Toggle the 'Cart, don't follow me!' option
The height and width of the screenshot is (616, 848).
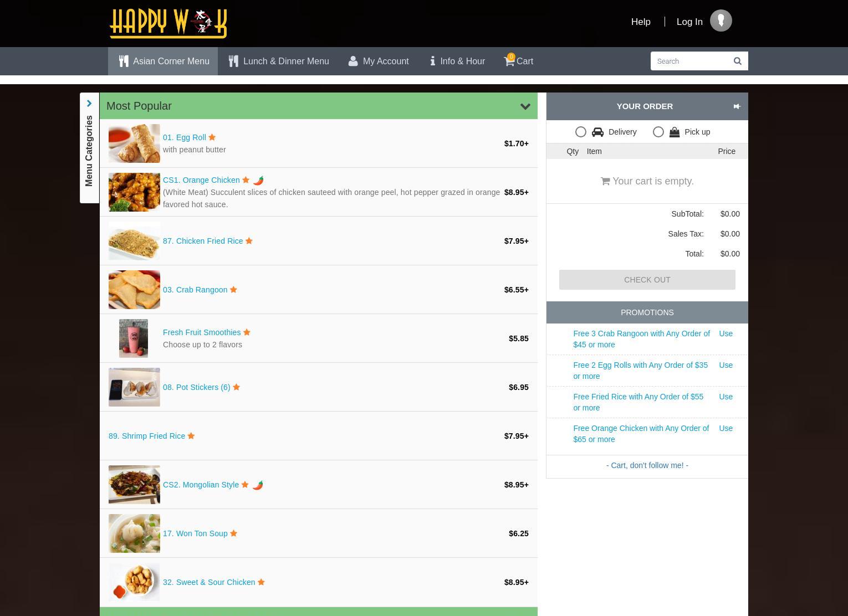647,465
